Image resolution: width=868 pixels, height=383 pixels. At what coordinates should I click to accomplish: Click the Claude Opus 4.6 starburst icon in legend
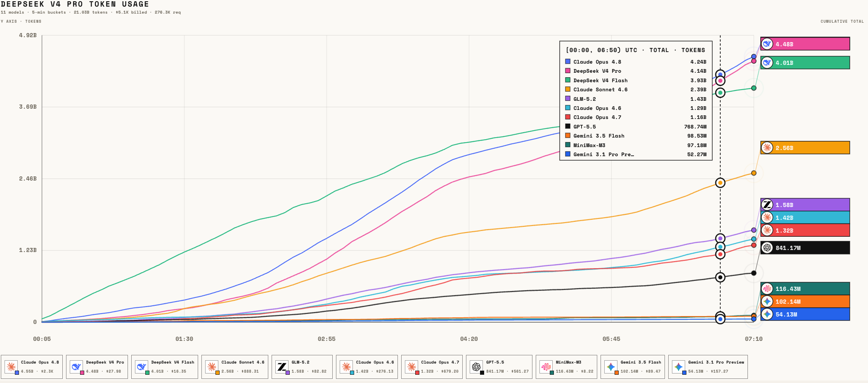click(346, 366)
